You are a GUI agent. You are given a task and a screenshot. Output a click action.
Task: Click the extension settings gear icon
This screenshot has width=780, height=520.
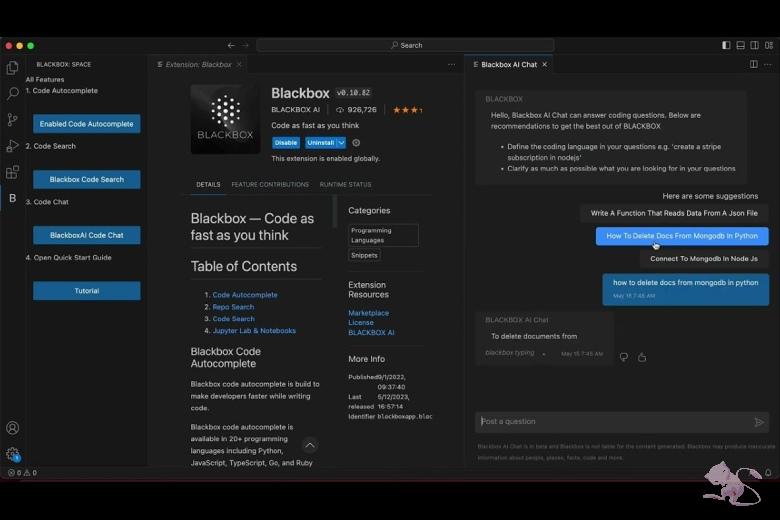tap(356, 143)
